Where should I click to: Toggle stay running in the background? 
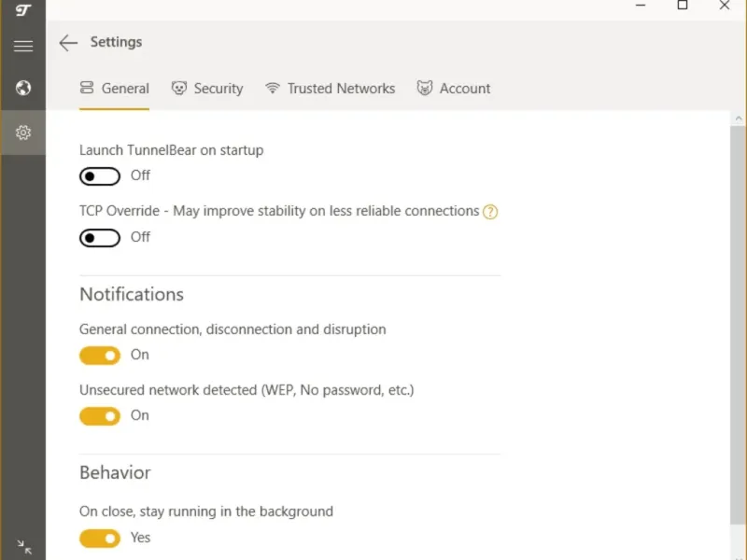pos(100,539)
